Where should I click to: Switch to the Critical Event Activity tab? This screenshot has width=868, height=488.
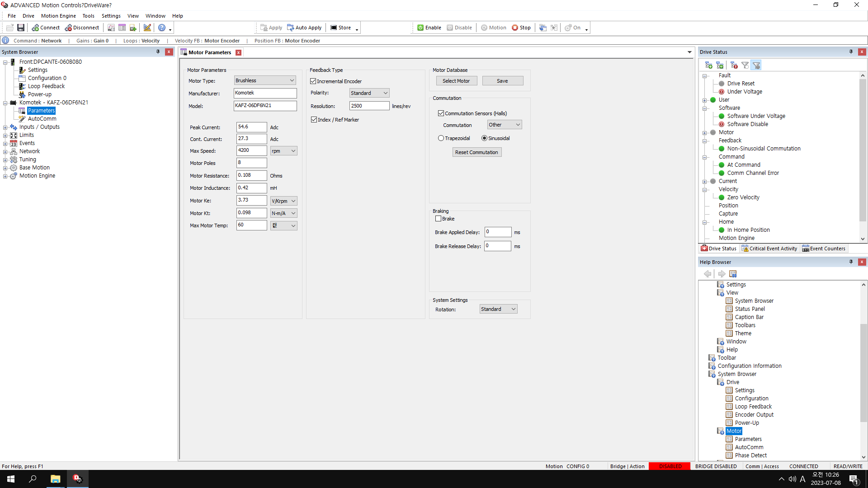(769, 249)
